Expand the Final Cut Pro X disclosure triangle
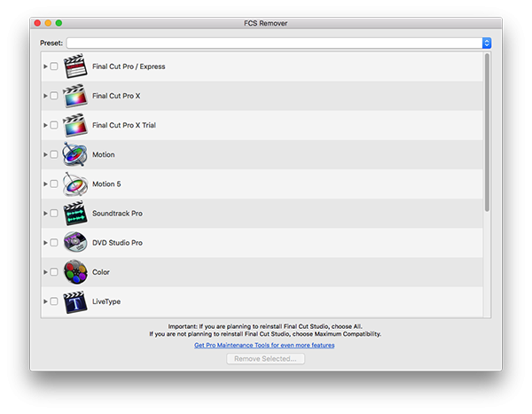This screenshot has height=414, width=532. pyautogui.click(x=45, y=96)
